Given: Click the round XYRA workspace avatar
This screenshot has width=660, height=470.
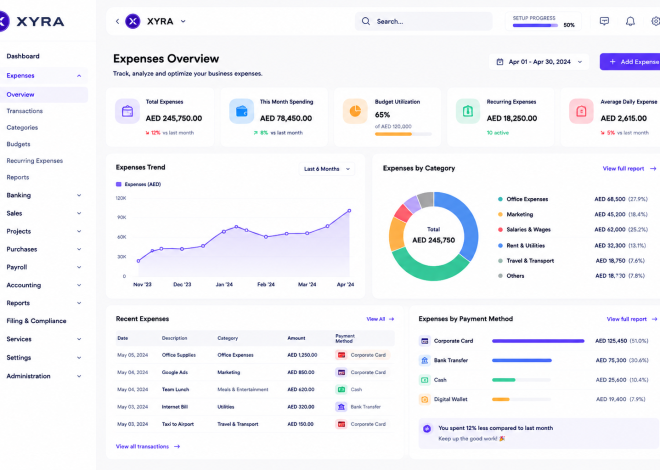Looking at the screenshot, I should (133, 21).
